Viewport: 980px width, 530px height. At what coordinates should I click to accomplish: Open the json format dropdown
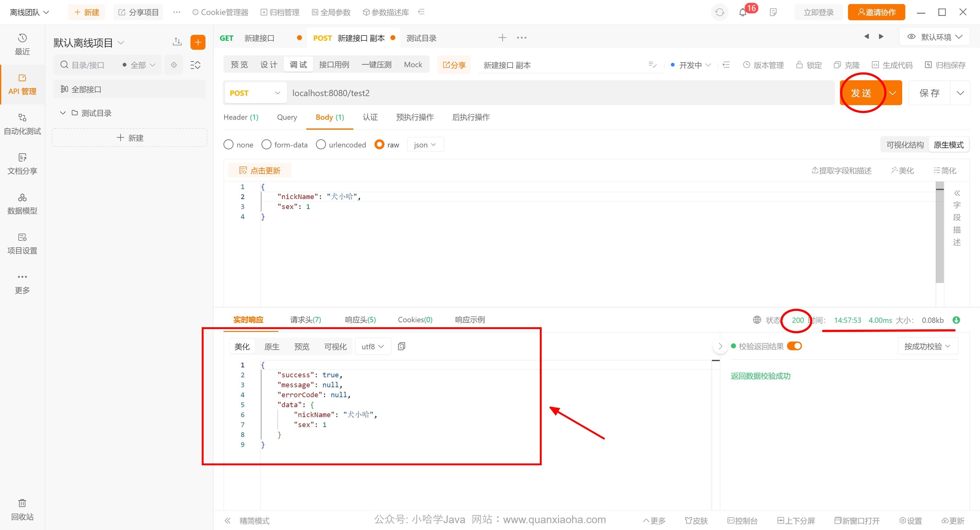point(425,145)
